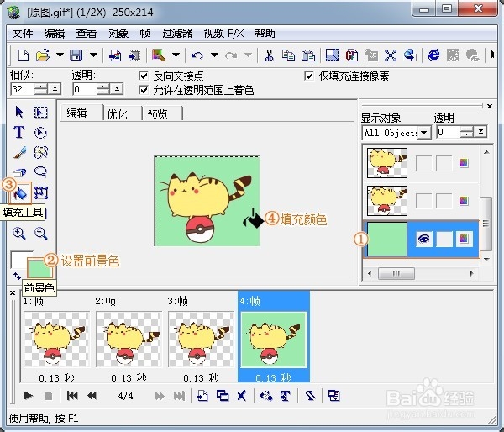Click the Add video icon
The height and width of the screenshot is (432, 504).
134,55
